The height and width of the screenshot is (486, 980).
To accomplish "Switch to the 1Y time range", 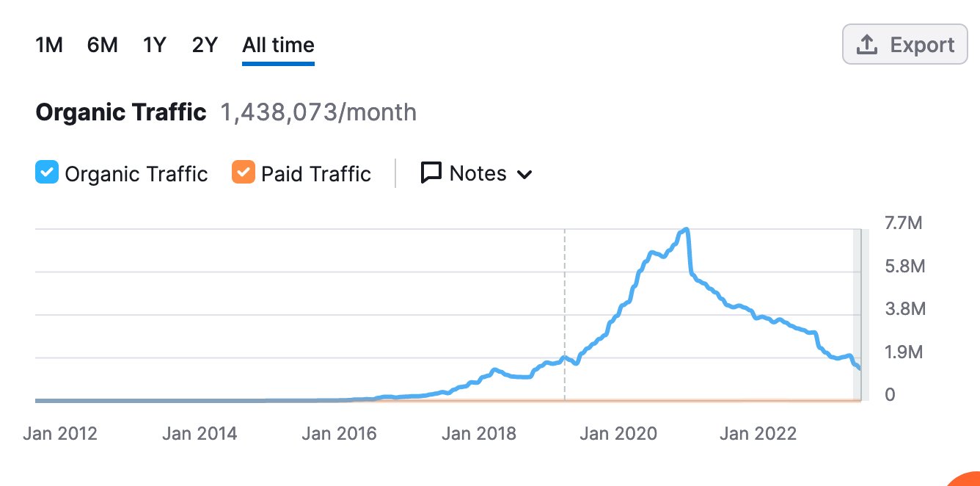I will click(x=155, y=45).
